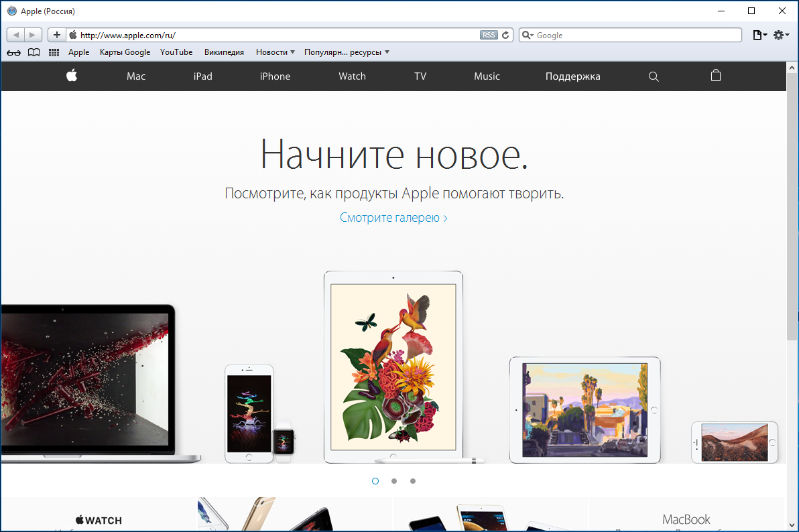Go forward with the forward arrow button

point(33,35)
